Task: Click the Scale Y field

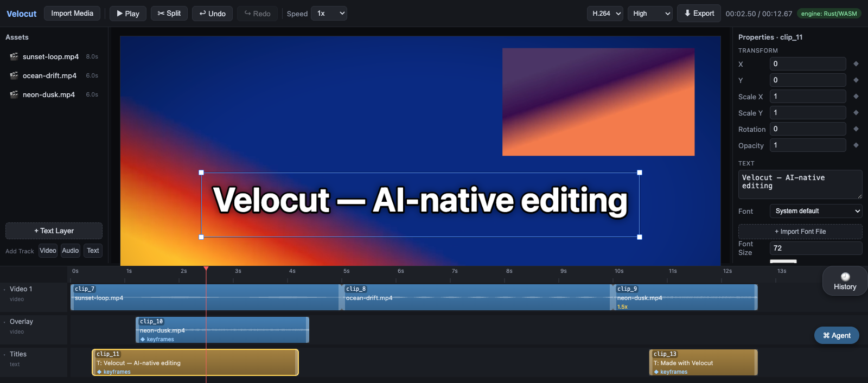Action: (x=808, y=113)
